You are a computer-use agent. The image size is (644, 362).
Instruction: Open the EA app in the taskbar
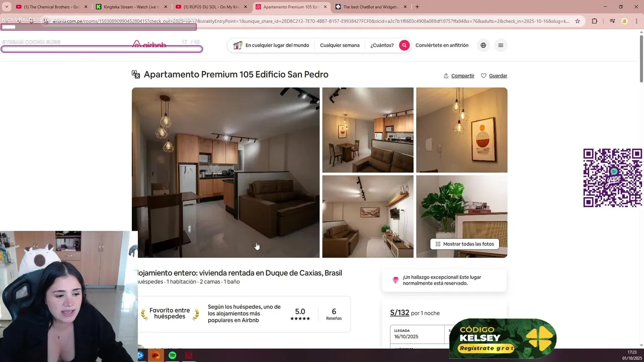(156, 355)
